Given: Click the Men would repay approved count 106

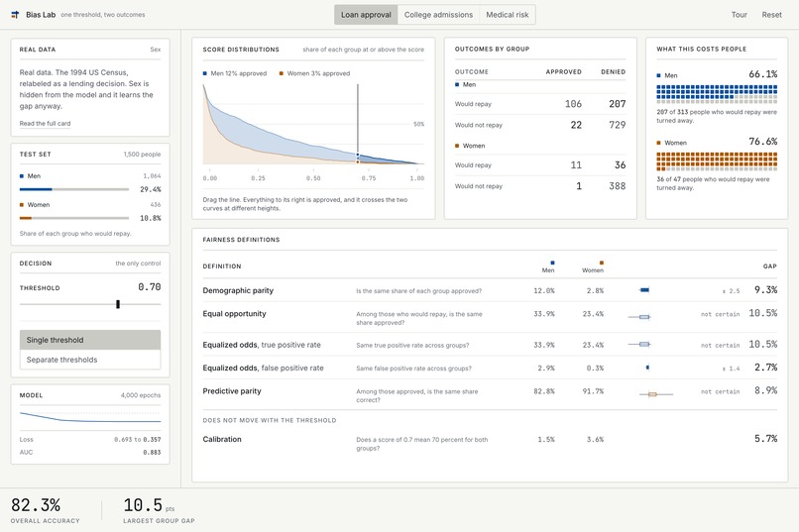Looking at the screenshot, I should (x=573, y=104).
